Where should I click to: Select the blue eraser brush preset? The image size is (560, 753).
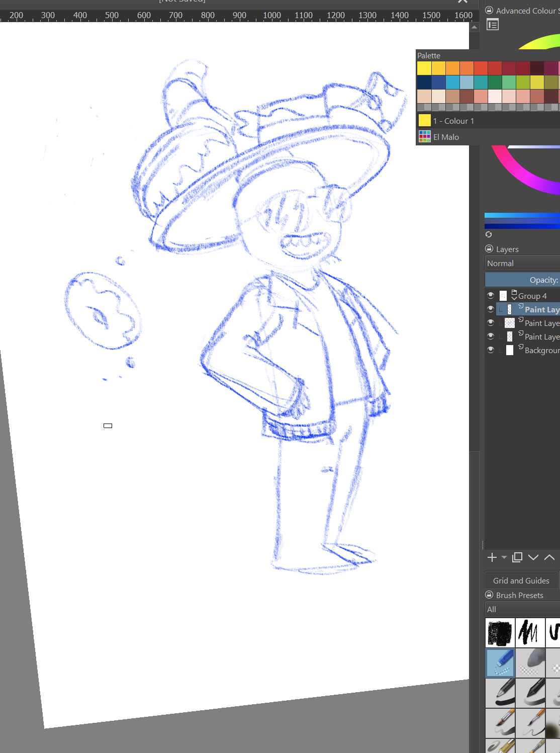click(500, 662)
